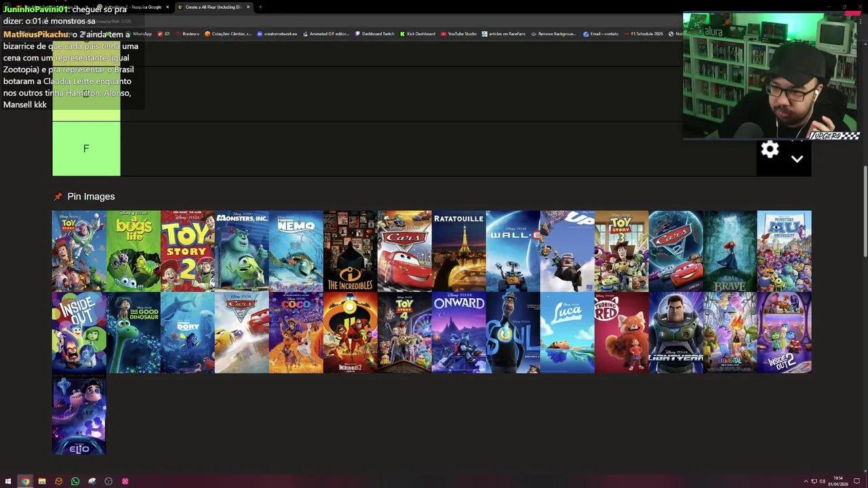Open the Email – contato bookmark
The image size is (868, 488).
[x=601, y=34]
